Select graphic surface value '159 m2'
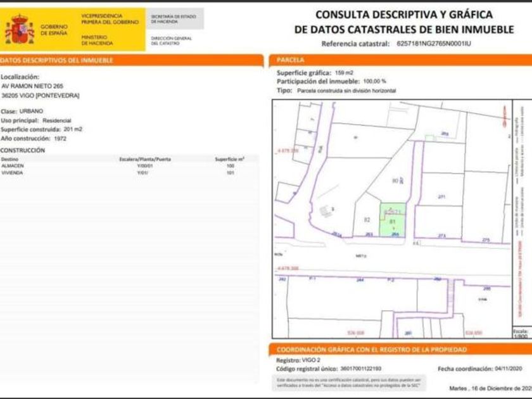 pyautogui.click(x=344, y=73)
